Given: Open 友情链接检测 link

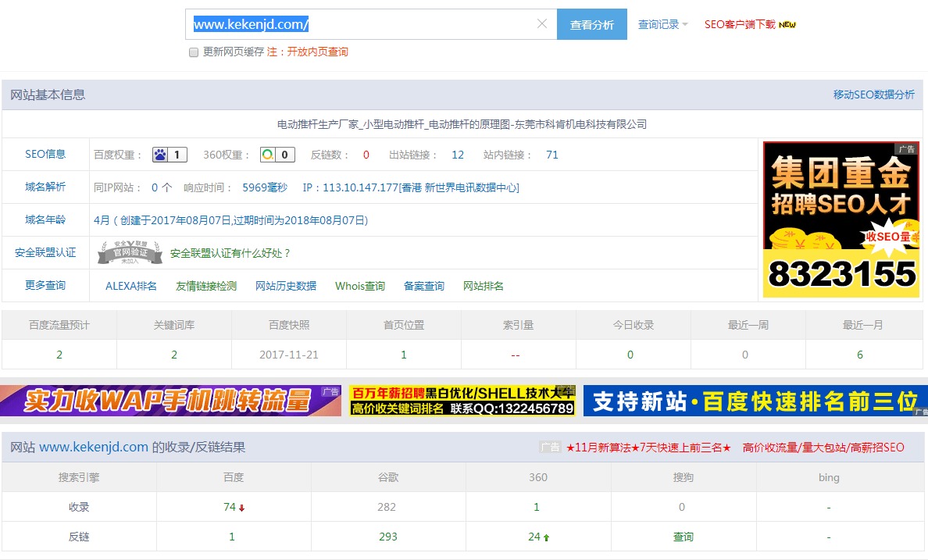Looking at the screenshot, I should click(x=206, y=286).
